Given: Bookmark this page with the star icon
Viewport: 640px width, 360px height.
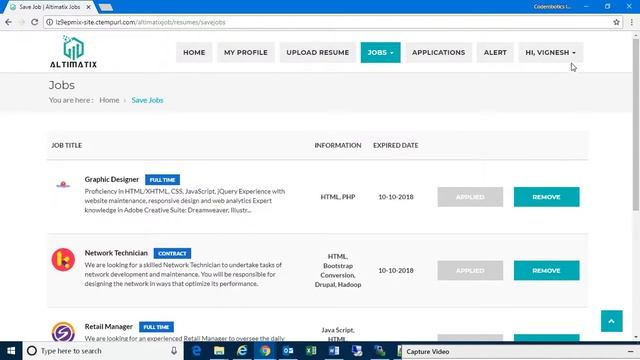Looking at the screenshot, I should point(616,22).
